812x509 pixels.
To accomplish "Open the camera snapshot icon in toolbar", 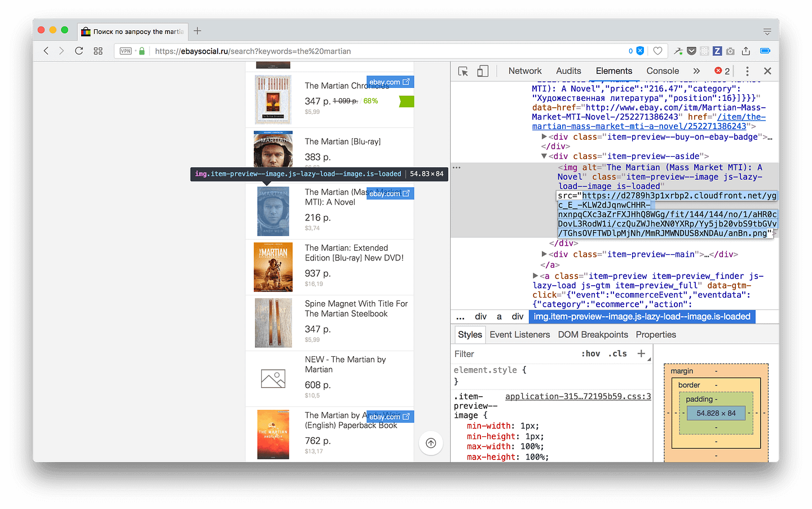I will tap(730, 51).
